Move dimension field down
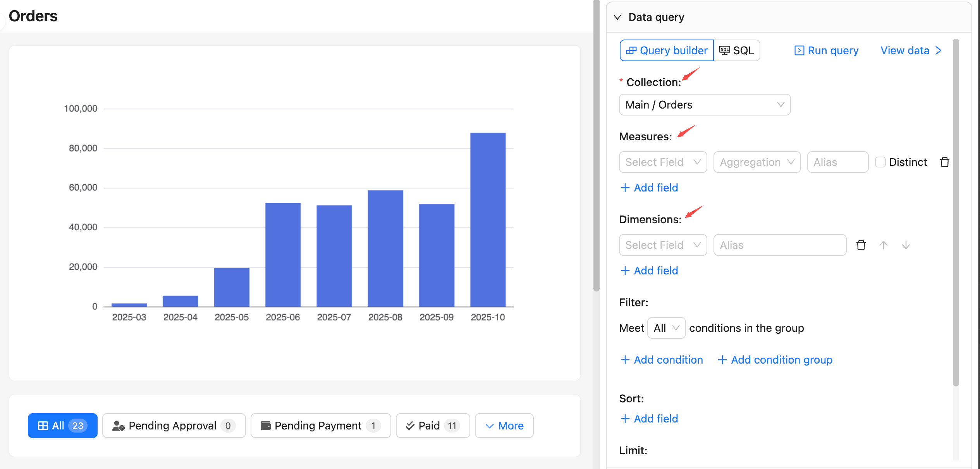The height and width of the screenshot is (469, 980). [x=906, y=245]
